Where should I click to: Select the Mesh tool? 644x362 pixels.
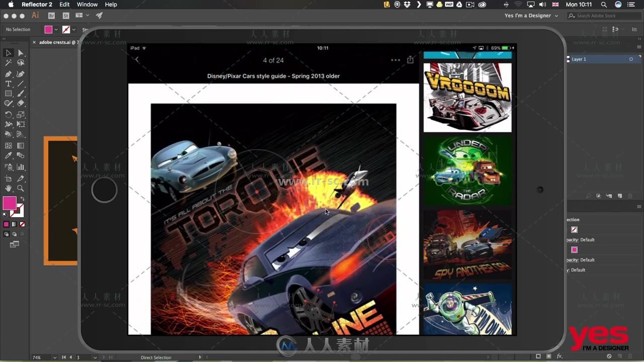coord(9,146)
